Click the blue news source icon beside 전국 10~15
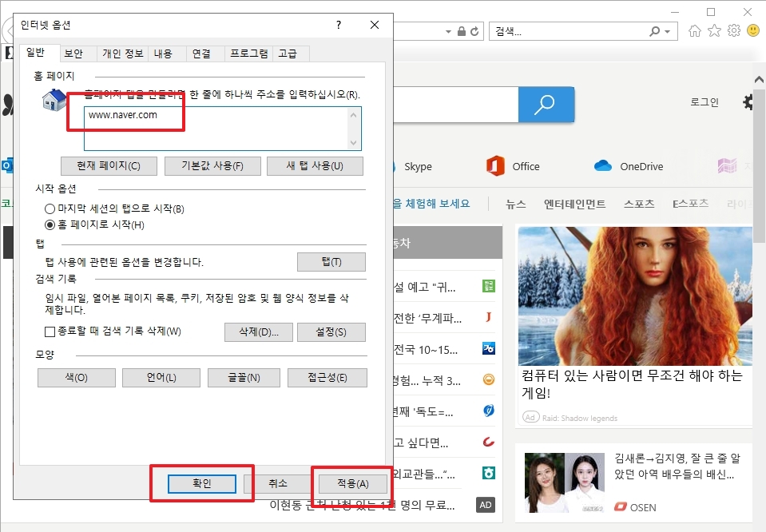Viewport: 766px width, 532px height. click(489, 348)
